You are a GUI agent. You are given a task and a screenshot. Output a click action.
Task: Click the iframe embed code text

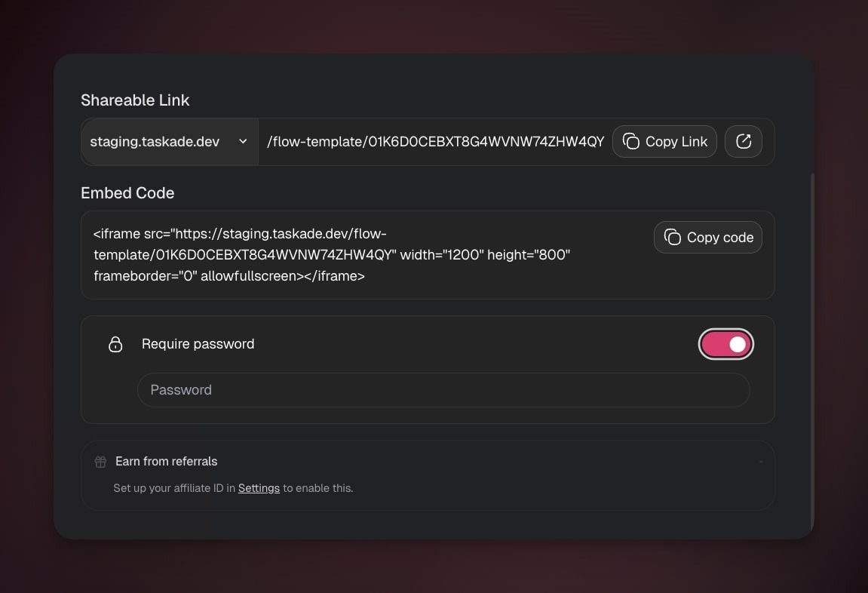pyautogui.click(x=332, y=255)
